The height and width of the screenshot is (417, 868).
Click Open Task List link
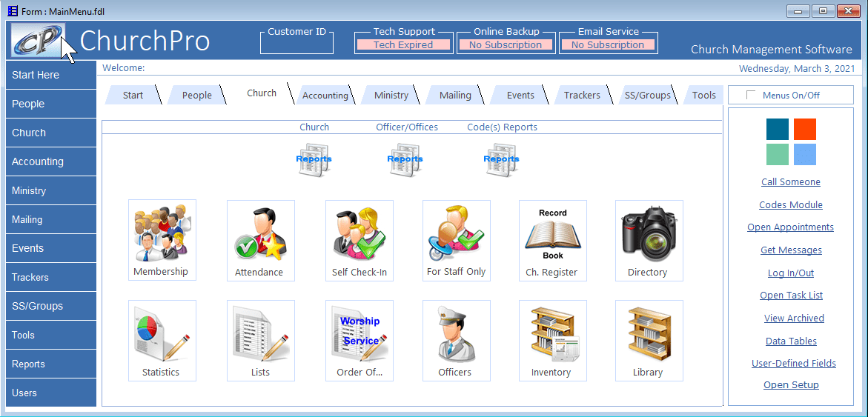(790, 296)
